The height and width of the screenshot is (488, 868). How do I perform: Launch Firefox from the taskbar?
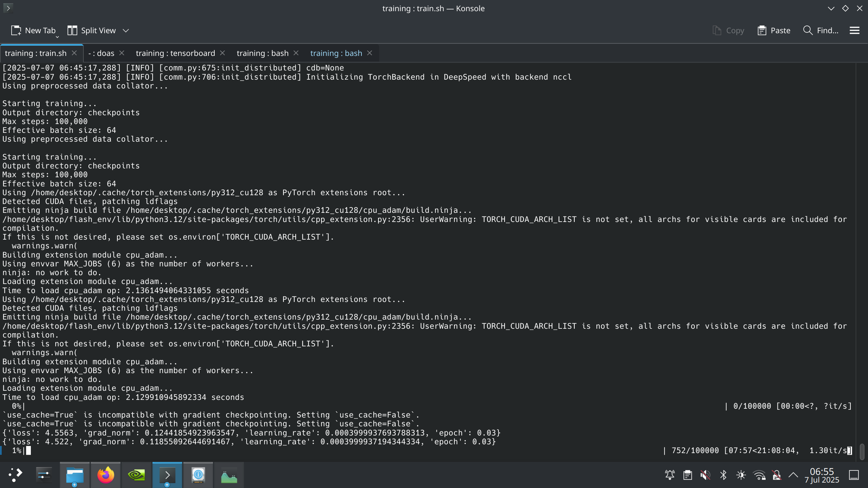click(x=105, y=475)
